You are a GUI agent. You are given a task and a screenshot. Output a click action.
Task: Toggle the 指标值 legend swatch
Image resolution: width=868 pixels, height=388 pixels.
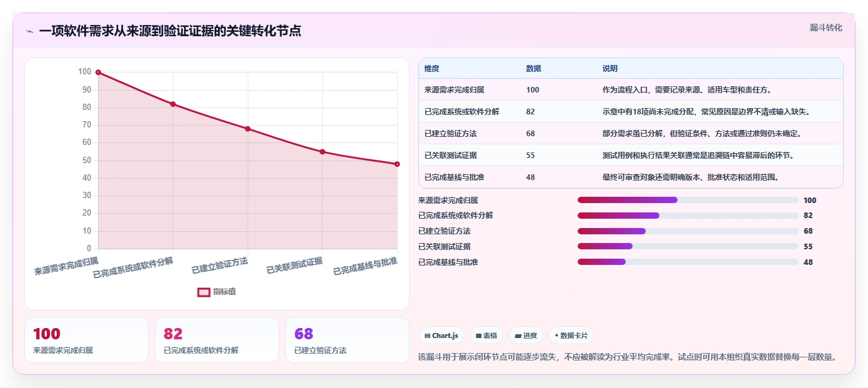pos(204,292)
